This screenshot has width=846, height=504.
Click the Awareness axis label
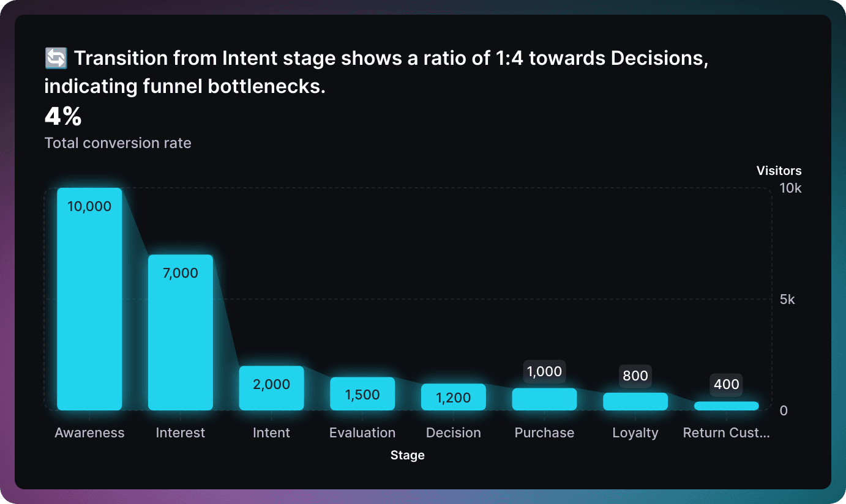89,433
